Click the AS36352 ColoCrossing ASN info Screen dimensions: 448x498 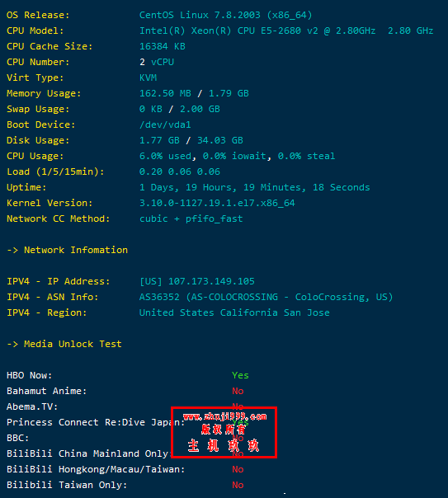(266, 297)
